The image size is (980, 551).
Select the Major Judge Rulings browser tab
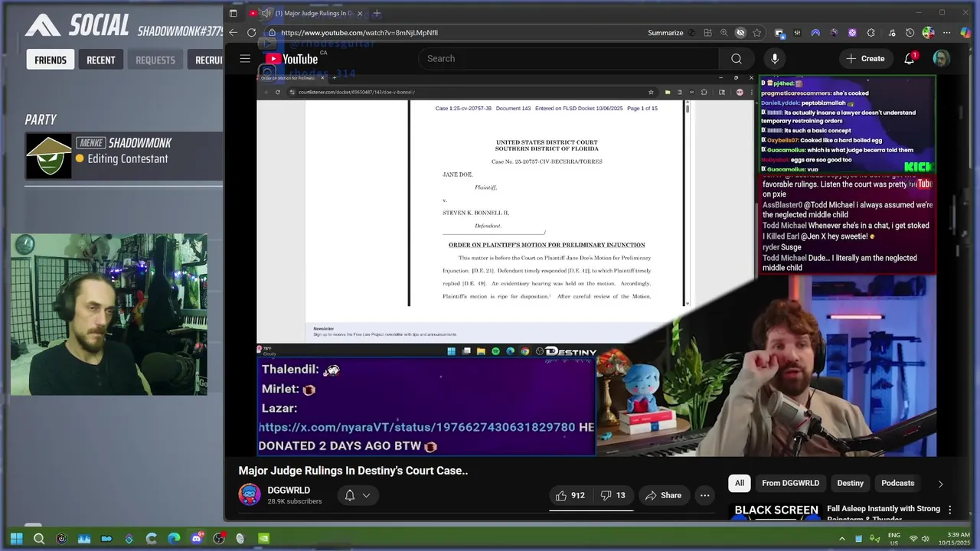click(306, 13)
